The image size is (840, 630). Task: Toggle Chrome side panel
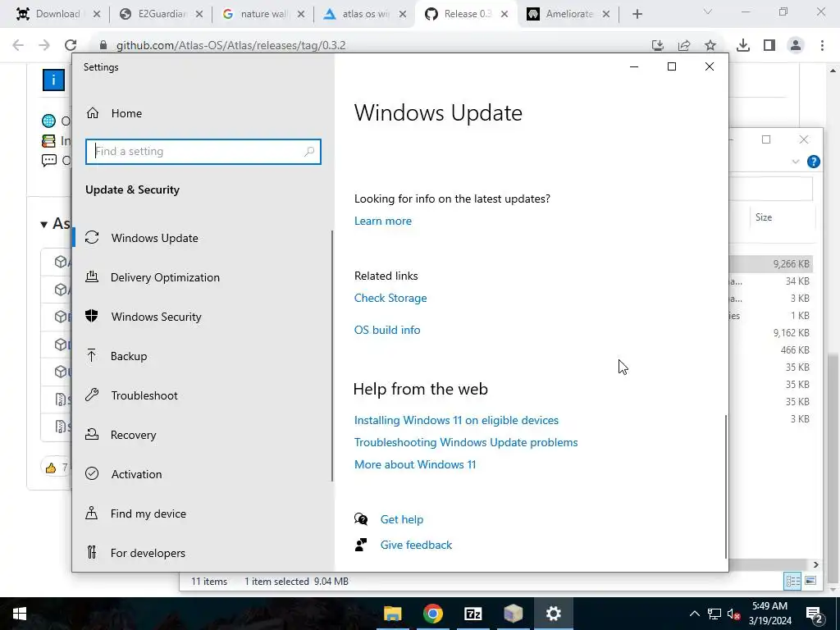[x=769, y=46]
